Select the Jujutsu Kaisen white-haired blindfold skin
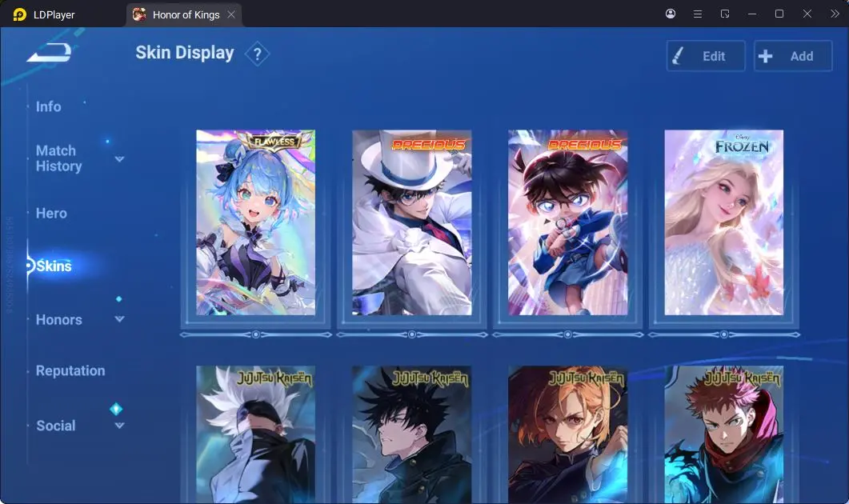Viewport: 849px width, 504px height. coord(255,434)
